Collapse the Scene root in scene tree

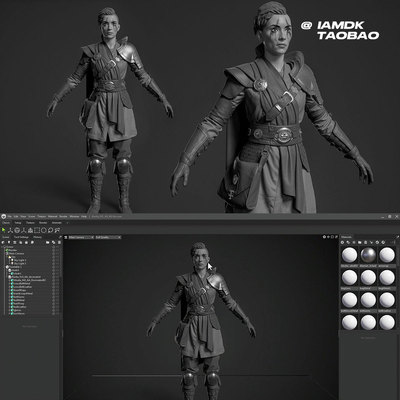tap(2, 247)
